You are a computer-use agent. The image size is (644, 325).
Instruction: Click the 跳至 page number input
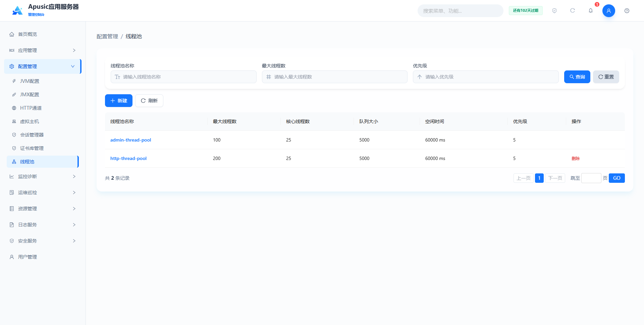point(591,178)
